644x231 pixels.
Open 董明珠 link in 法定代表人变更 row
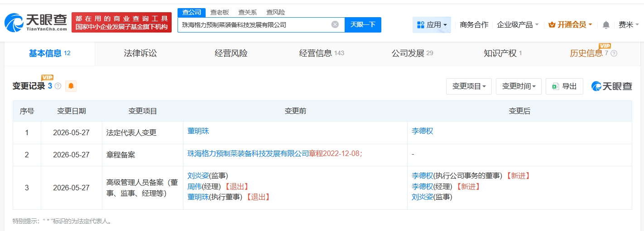[x=198, y=131]
